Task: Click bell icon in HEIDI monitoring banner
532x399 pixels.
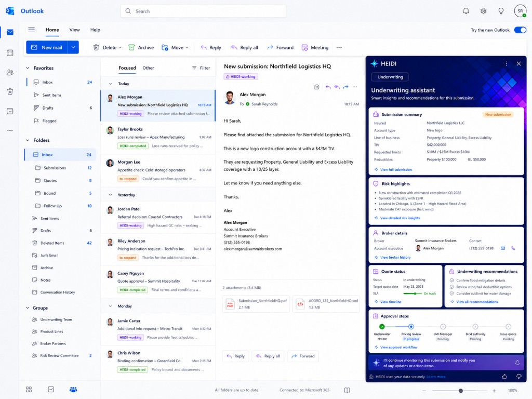Action: point(517,363)
